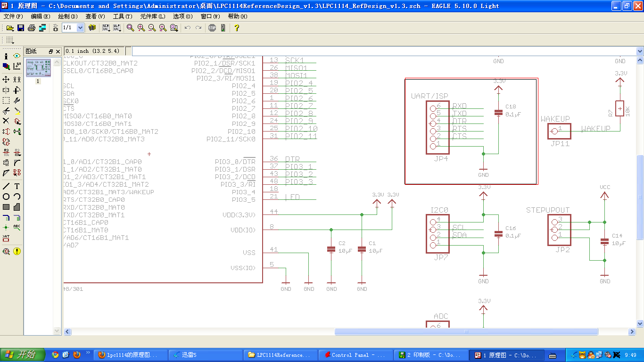Open the 元件库(L) menu
Viewport: 644px width, 362px height.
pyautogui.click(x=153, y=16)
